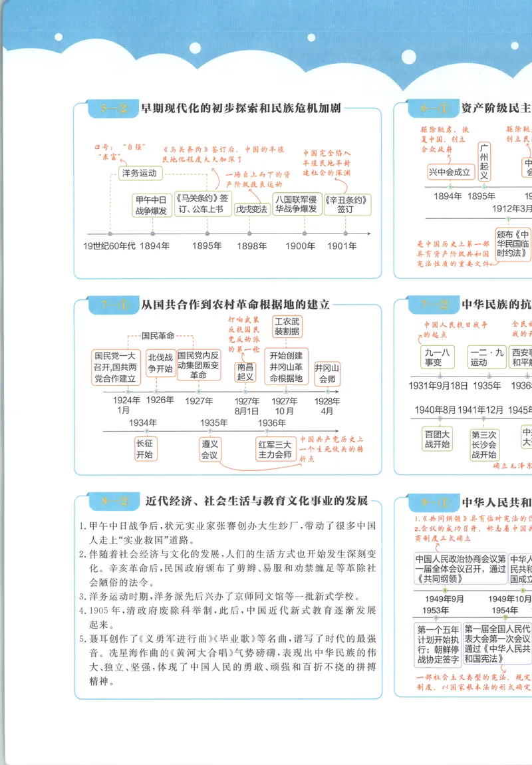Screen dimensions: 532x765
Task: Select the 1928年4月 date label
Action: pos(327,406)
